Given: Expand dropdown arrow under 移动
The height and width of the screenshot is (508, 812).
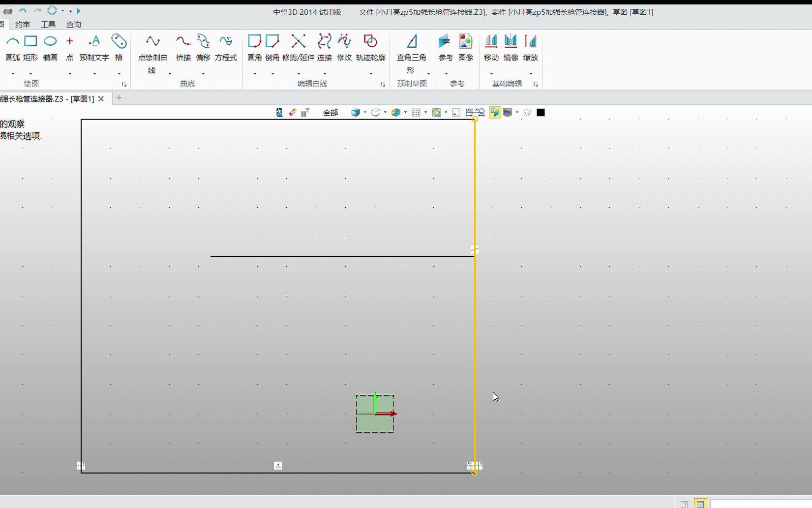Looking at the screenshot, I should pos(491,74).
